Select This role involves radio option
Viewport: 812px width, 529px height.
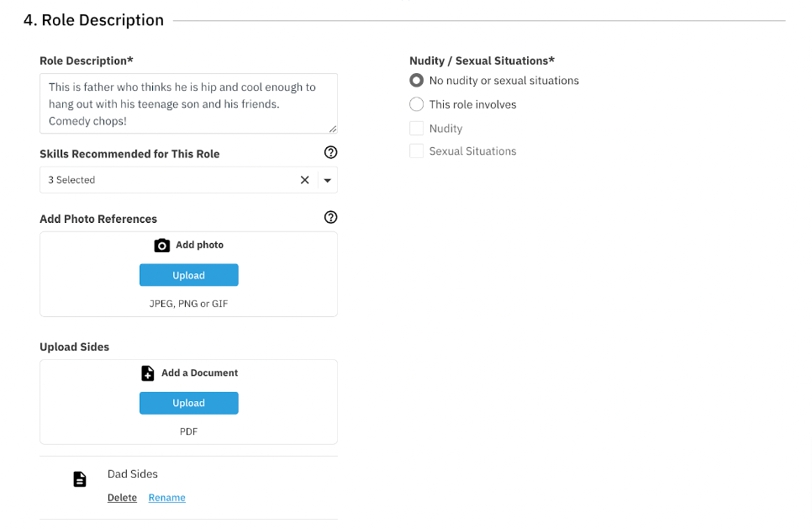(x=416, y=104)
